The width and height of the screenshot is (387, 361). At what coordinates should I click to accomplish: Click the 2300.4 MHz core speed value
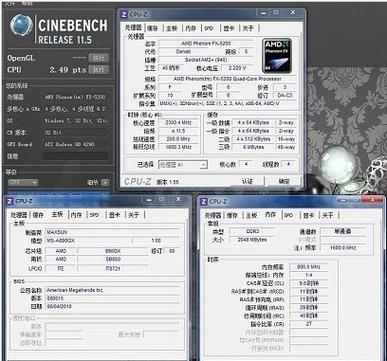179,123
